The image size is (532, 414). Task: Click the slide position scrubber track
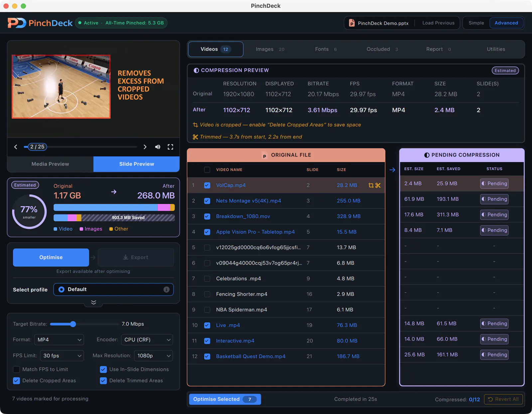pos(80,147)
